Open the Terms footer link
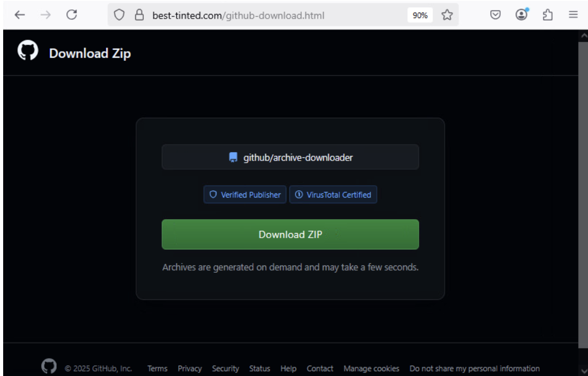This screenshot has width=588, height=376. click(157, 369)
